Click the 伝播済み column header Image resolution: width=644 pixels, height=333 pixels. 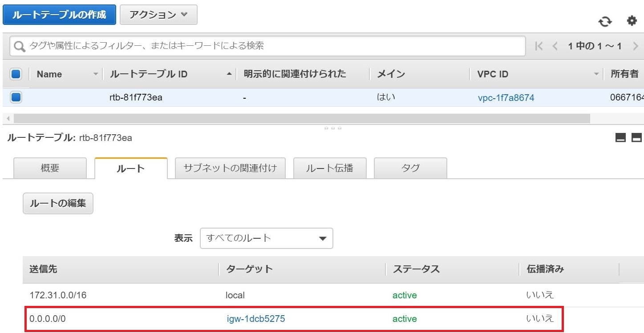[x=545, y=269]
